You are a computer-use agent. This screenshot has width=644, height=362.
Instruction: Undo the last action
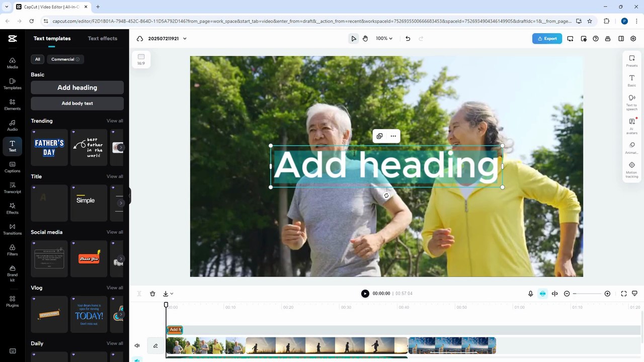pos(408,39)
